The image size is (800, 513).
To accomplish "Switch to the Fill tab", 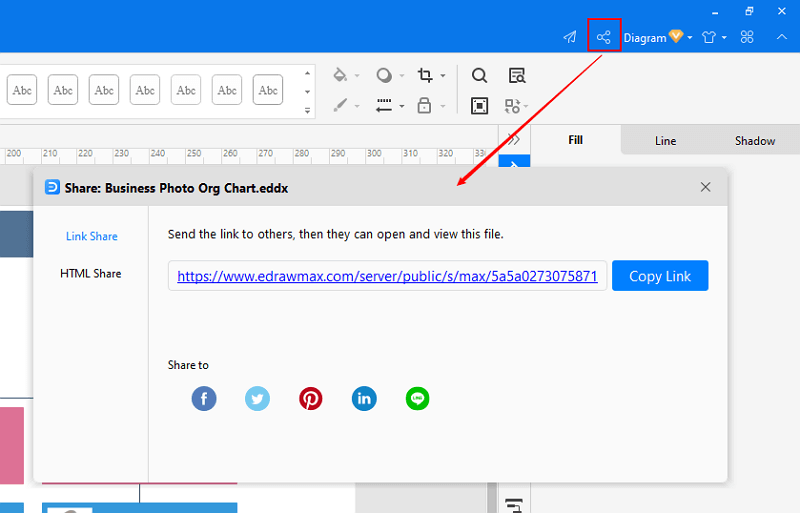I will pos(576,140).
